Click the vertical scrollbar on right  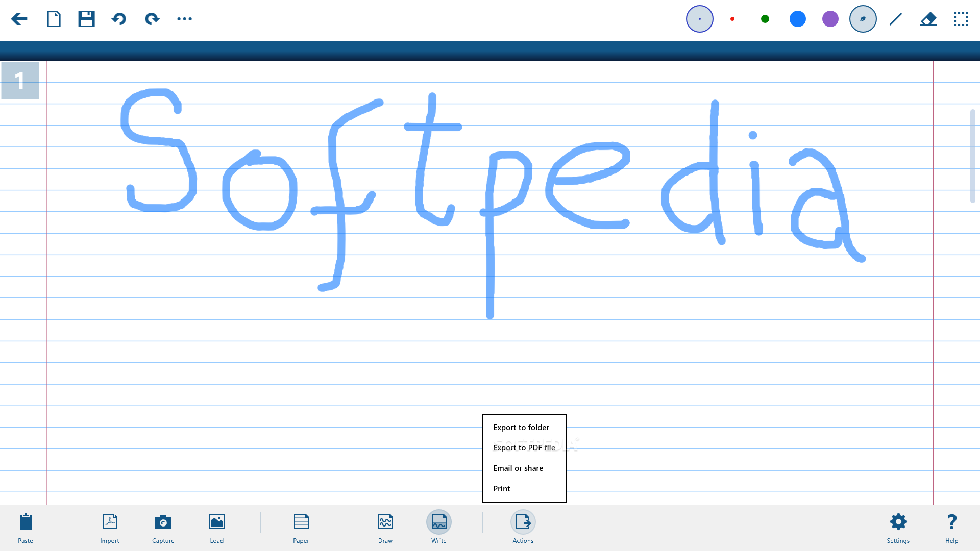tap(972, 156)
